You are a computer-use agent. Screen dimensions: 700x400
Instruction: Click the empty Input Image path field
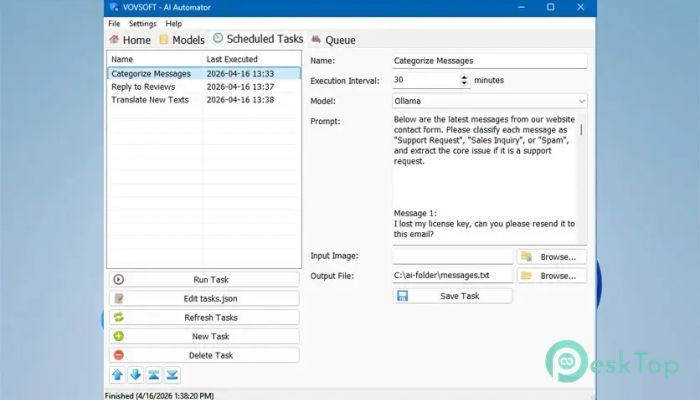point(453,256)
